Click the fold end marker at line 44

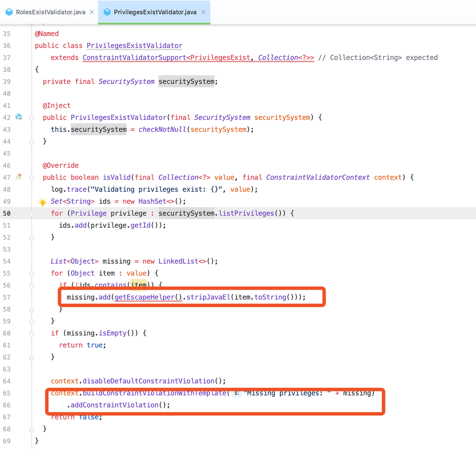point(32,141)
